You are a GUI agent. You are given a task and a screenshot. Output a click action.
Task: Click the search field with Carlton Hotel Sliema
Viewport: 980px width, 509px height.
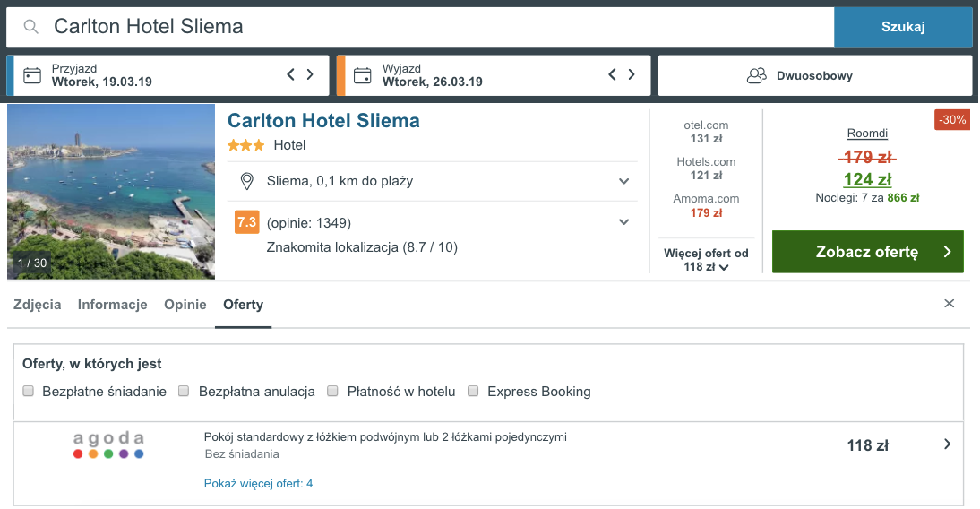pyautogui.click(x=420, y=27)
